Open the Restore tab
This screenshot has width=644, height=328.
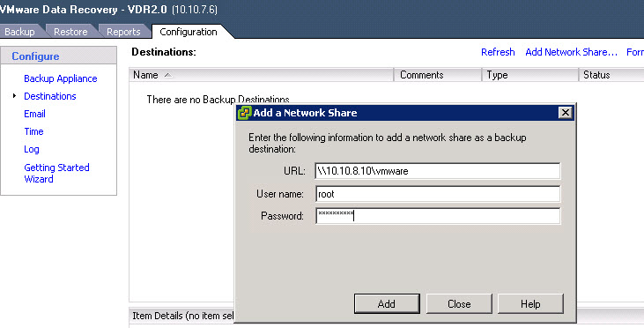70,32
